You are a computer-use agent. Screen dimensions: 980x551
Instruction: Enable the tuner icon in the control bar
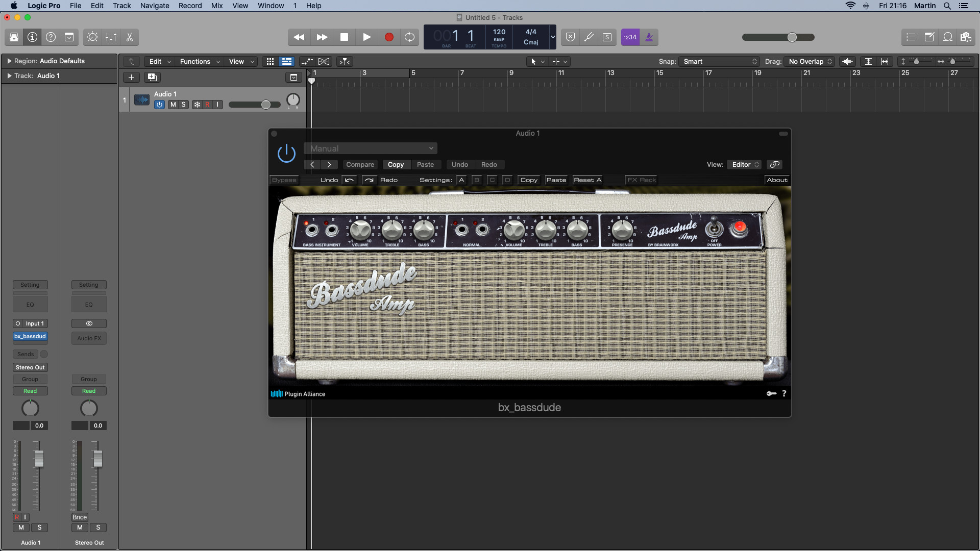(589, 37)
